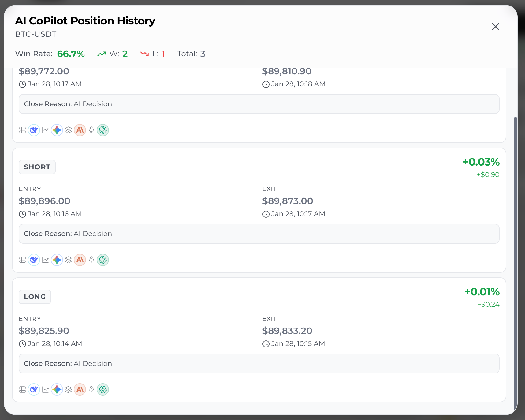Click the Anthropic icon in SHORT card
The height and width of the screenshot is (420, 525).
click(80, 260)
